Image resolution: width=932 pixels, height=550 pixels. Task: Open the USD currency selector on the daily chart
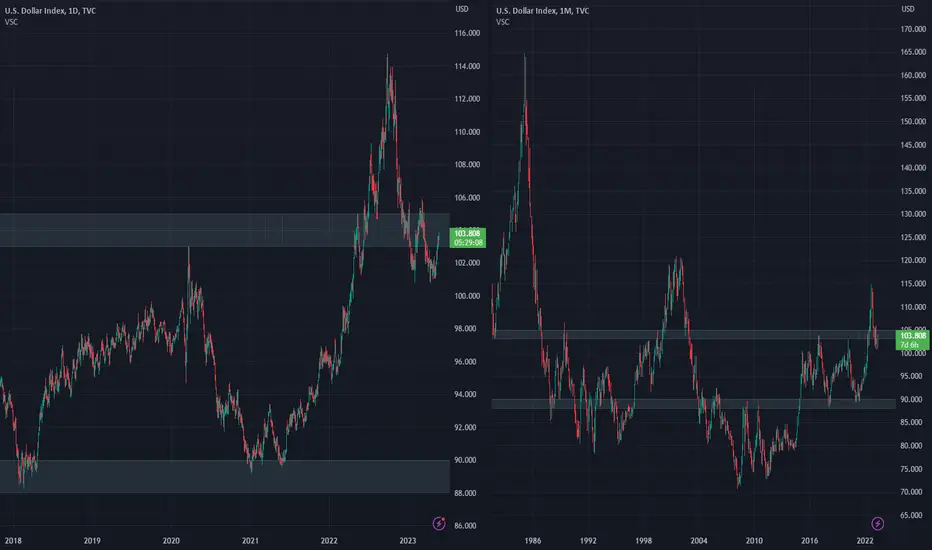click(x=462, y=9)
